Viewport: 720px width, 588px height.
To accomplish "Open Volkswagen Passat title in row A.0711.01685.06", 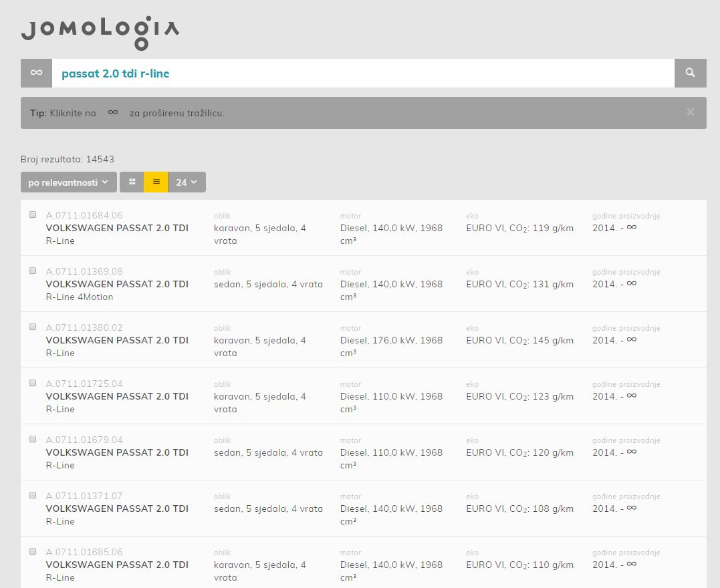I will [117, 565].
